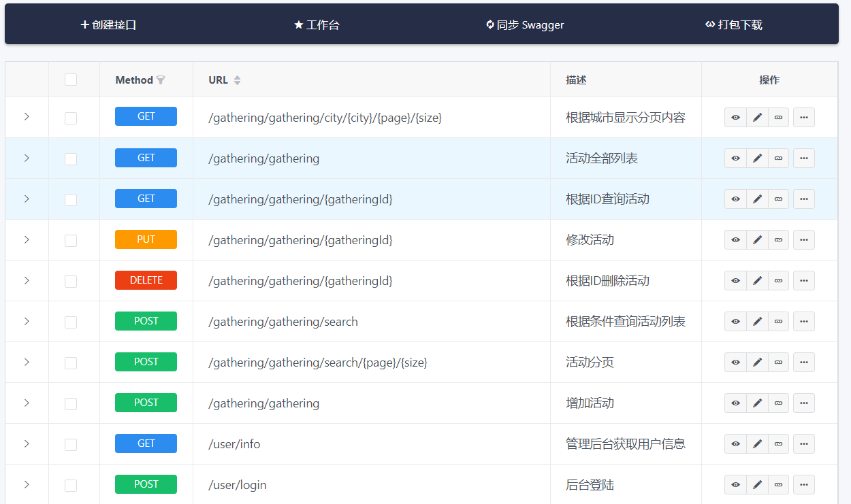The height and width of the screenshot is (504, 851).
Task: Click the GET tag of /user/info row
Action: [x=146, y=443]
